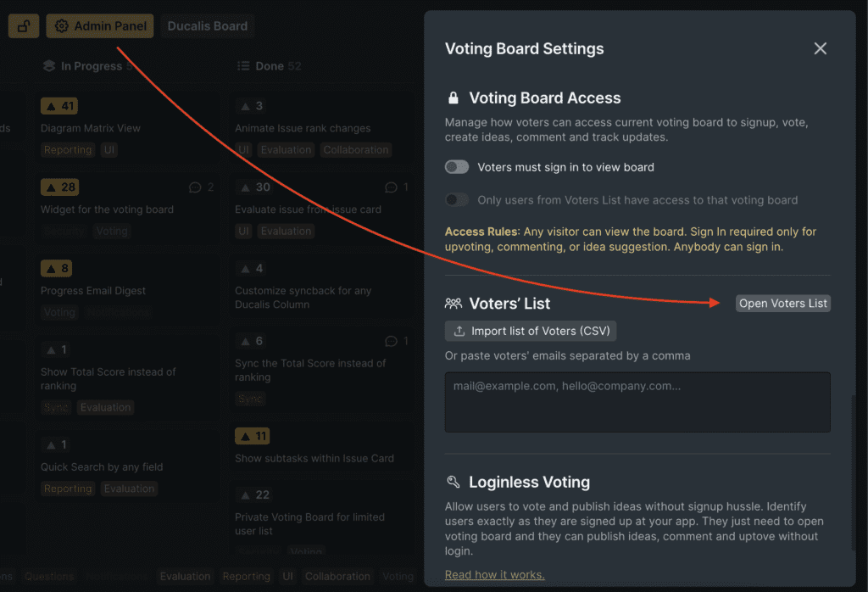Toggle Voters must sign in to view board
The width and height of the screenshot is (868, 592).
[457, 167]
